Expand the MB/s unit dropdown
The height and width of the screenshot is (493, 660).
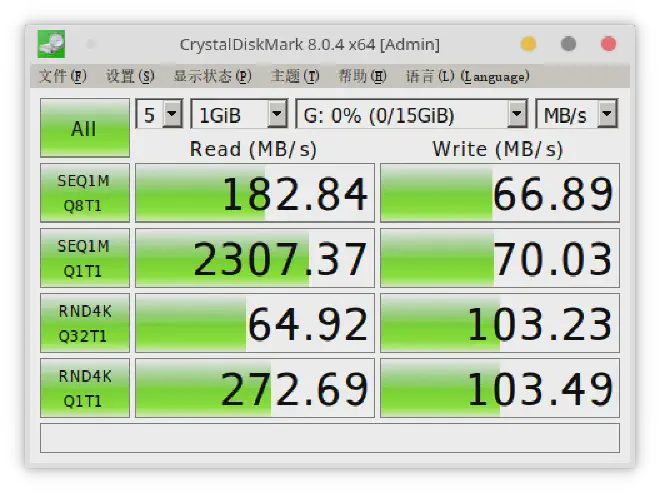pos(577,114)
